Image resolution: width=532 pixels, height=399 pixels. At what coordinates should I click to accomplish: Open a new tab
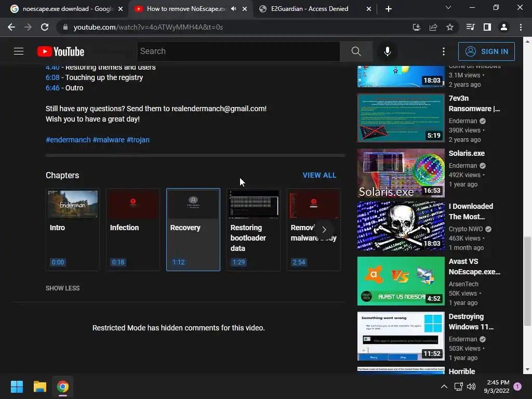tap(389, 9)
